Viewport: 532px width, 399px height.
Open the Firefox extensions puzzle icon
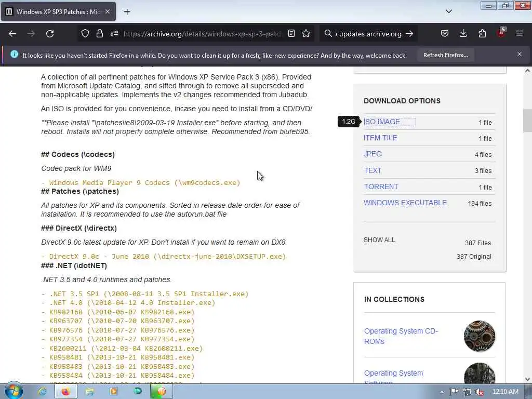(x=482, y=33)
